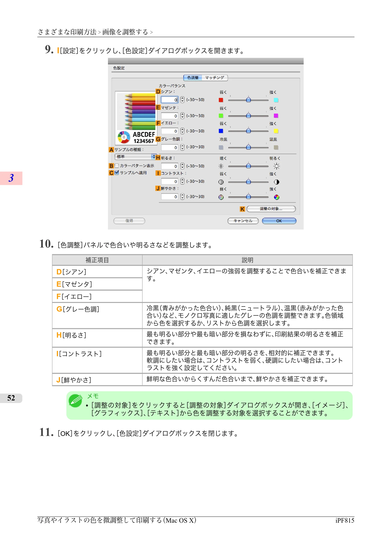Click the yellow swatch on Yellow row
The height and width of the screenshot is (554, 392).
pyautogui.click(x=276, y=131)
